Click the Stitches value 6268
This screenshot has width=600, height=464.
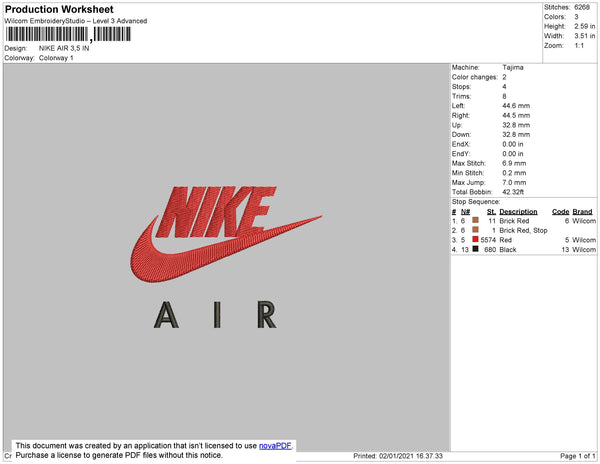coord(582,7)
